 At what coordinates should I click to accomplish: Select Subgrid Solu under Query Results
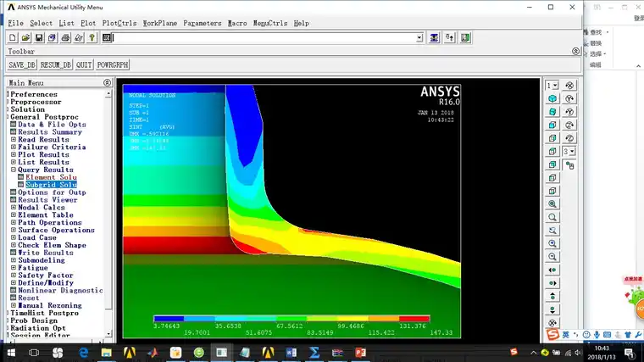tap(51, 185)
